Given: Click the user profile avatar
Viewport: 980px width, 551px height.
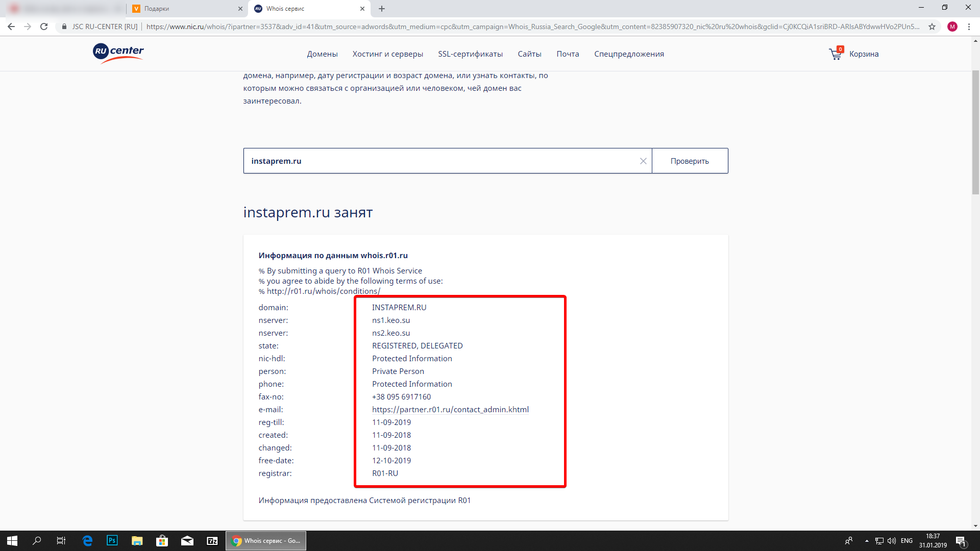Looking at the screenshot, I should click(x=952, y=27).
